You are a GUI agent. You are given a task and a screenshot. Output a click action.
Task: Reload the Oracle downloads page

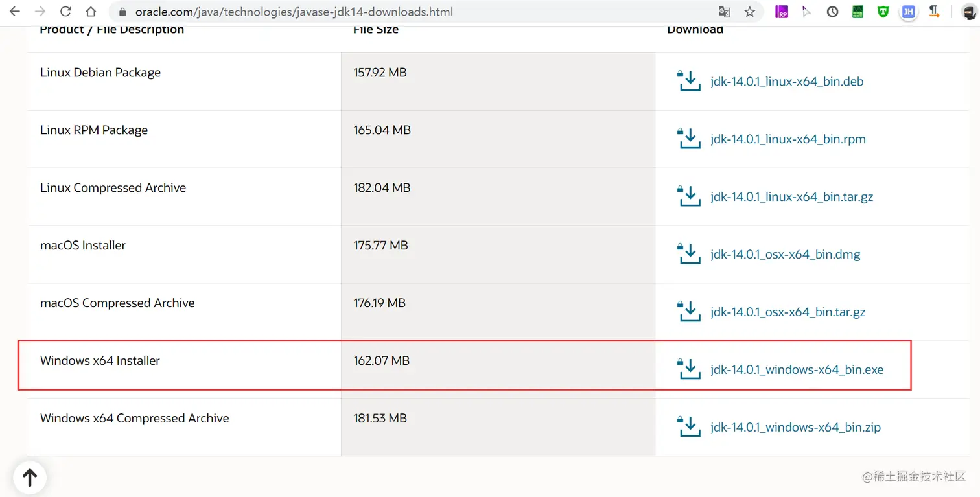[65, 12]
